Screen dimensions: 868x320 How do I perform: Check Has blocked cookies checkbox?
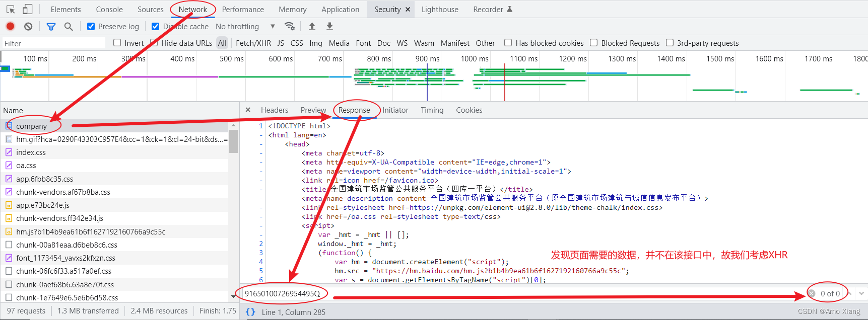pos(508,43)
